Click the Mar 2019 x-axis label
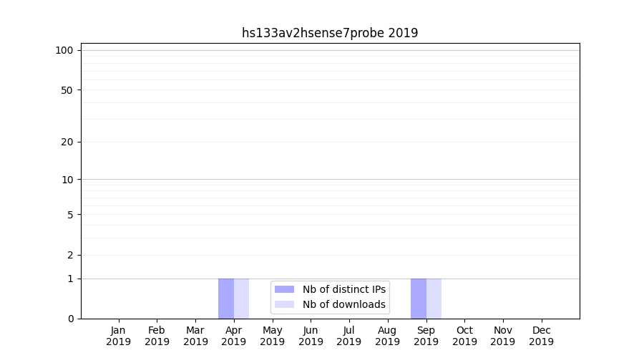This screenshot has height=358, width=644. pos(195,336)
